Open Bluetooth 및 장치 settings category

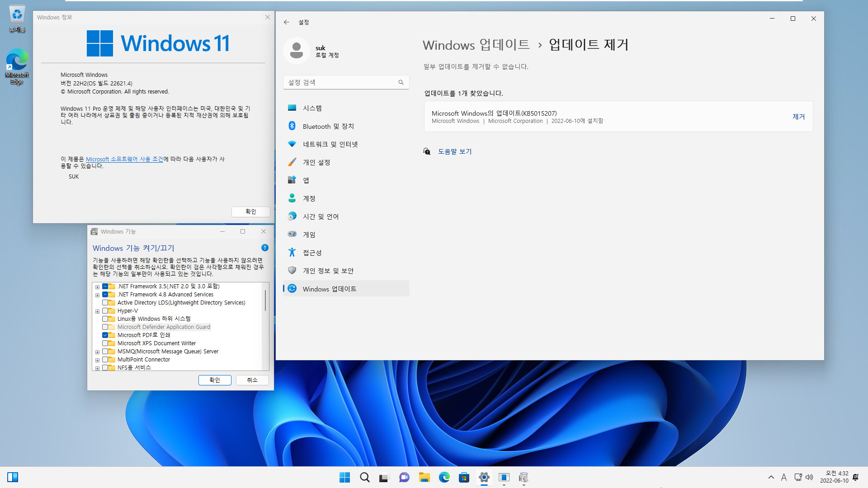[x=346, y=126]
